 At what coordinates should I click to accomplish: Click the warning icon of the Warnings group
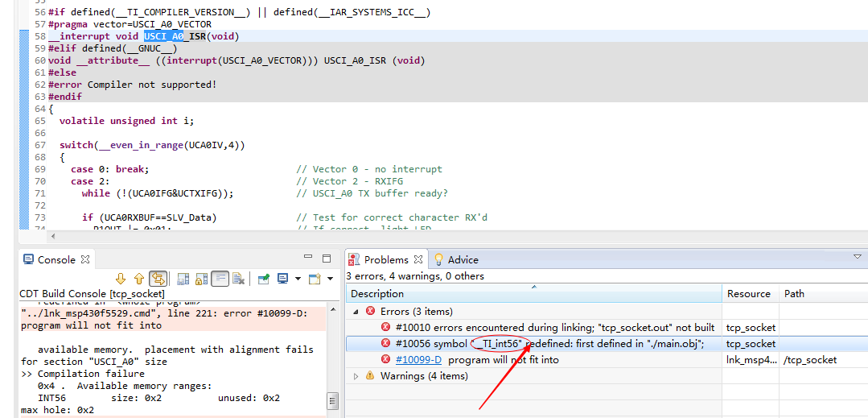[370, 376]
